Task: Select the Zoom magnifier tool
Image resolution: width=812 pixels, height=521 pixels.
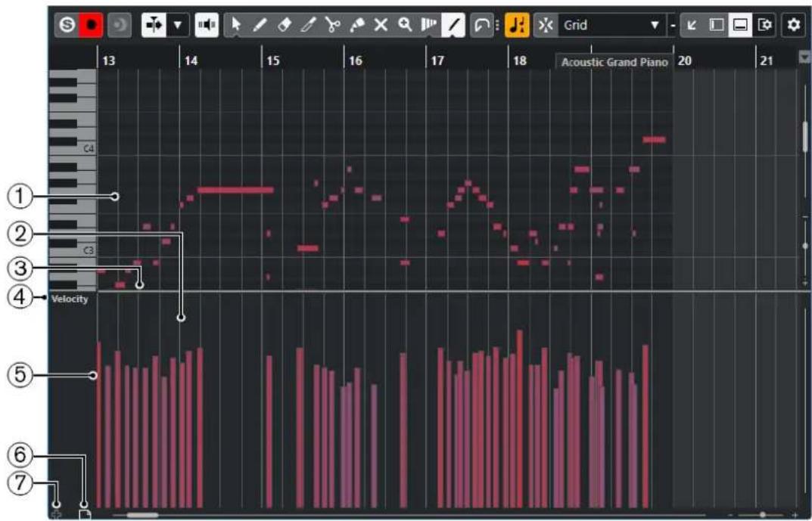Action: click(405, 25)
